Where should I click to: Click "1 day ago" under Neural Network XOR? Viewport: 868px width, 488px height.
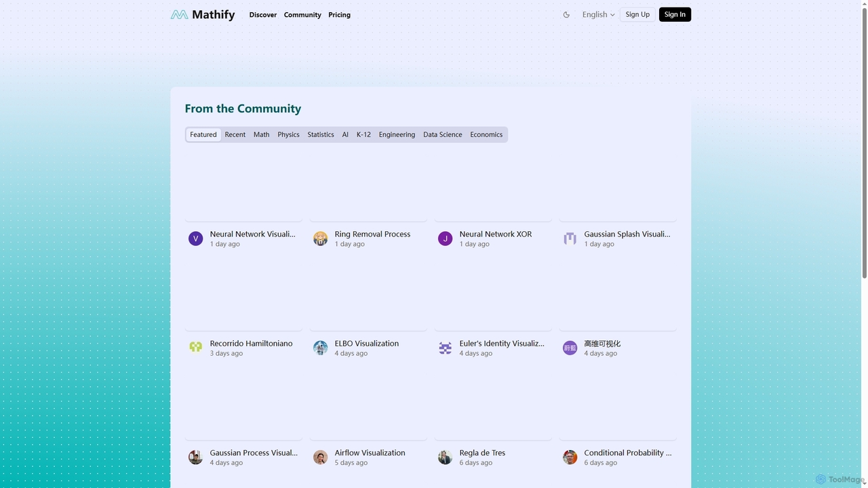click(x=475, y=244)
